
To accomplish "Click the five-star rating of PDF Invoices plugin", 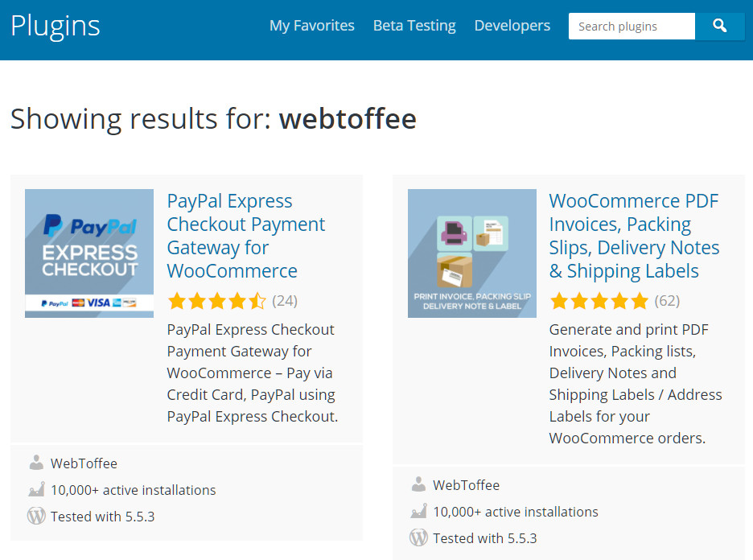I will [599, 301].
